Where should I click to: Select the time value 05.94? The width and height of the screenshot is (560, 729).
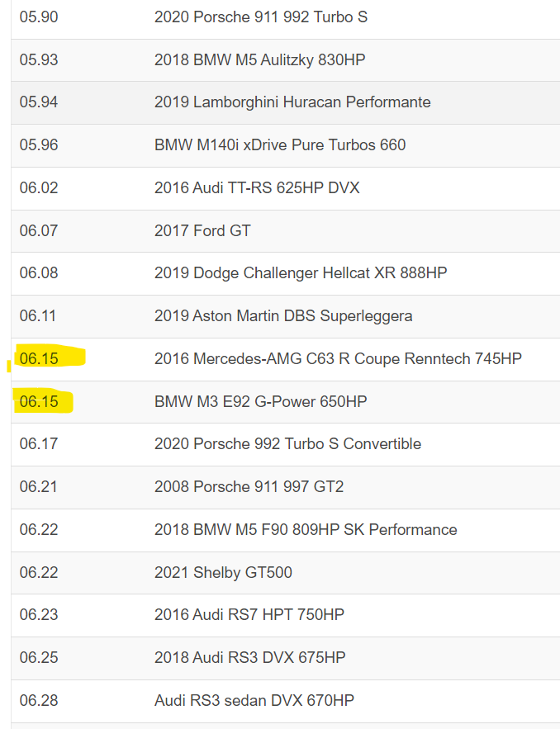pyautogui.click(x=39, y=102)
